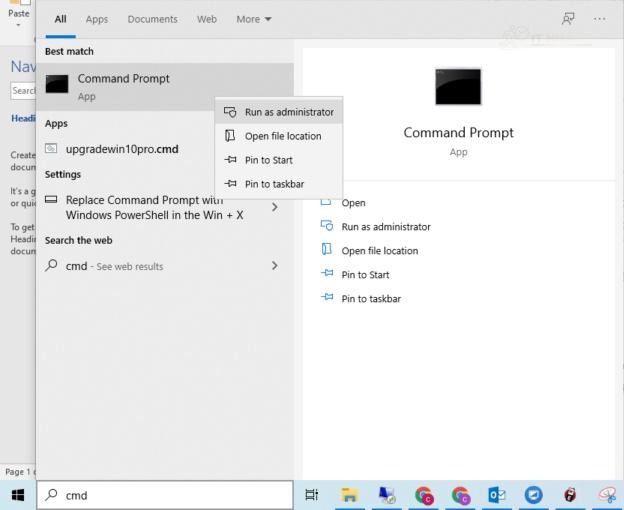Launch File Explorer from the taskbar

pos(349,495)
